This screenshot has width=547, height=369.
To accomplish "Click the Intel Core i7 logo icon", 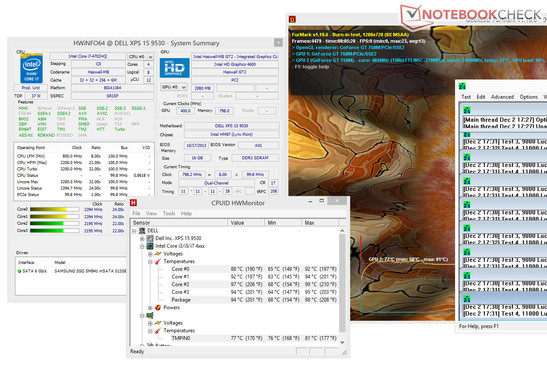I will (x=31, y=68).
